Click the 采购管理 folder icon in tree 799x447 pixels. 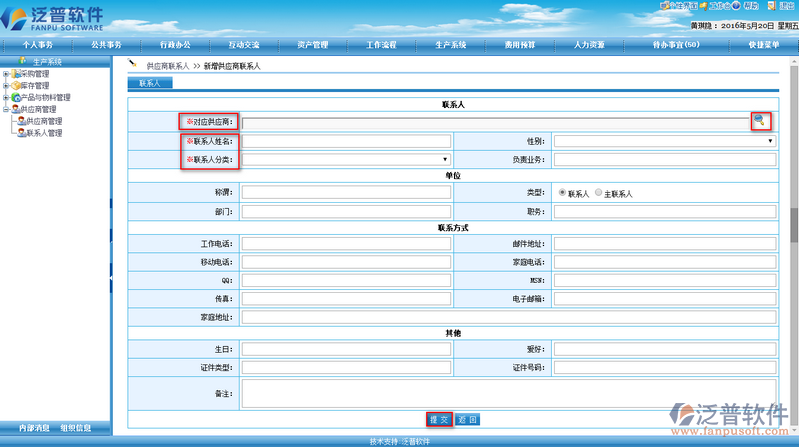[15, 74]
